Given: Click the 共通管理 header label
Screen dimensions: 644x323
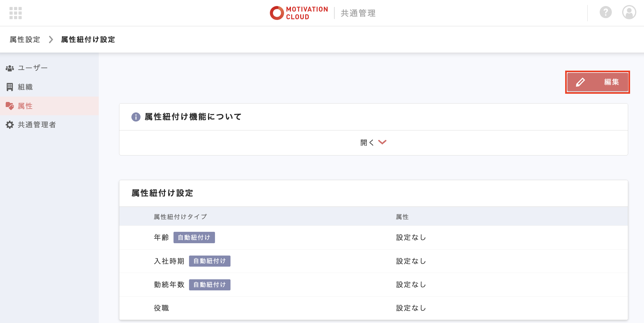Looking at the screenshot, I should pyautogui.click(x=357, y=13).
